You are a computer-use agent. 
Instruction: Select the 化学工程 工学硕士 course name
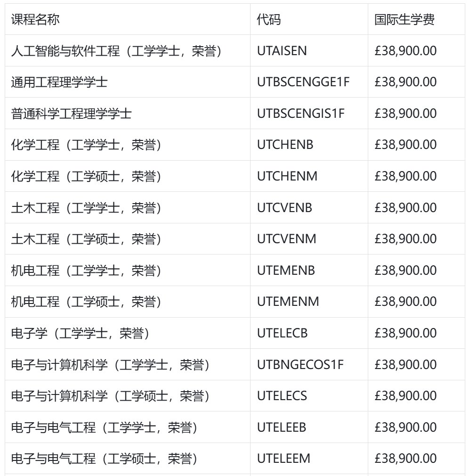click(86, 176)
